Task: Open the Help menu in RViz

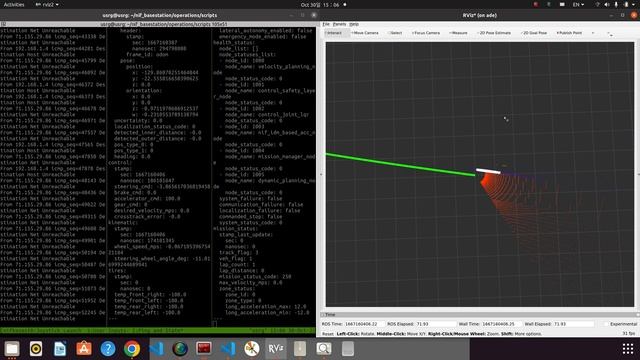Action: click(x=354, y=24)
